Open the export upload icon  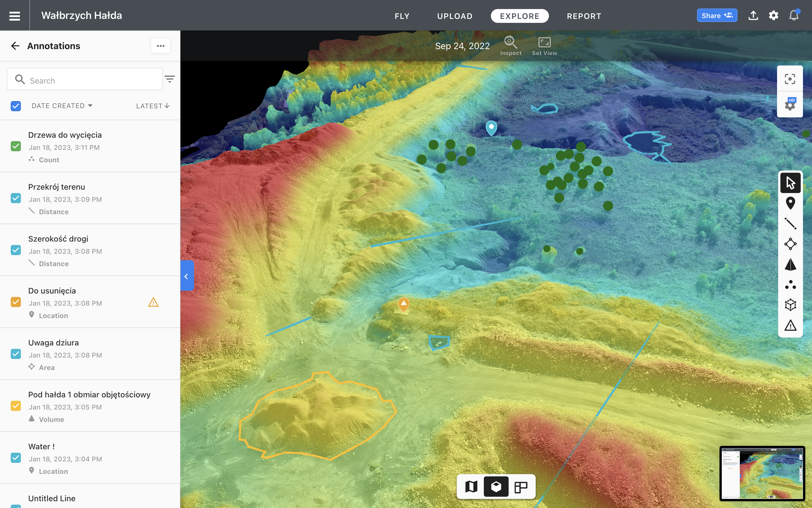point(753,16)
